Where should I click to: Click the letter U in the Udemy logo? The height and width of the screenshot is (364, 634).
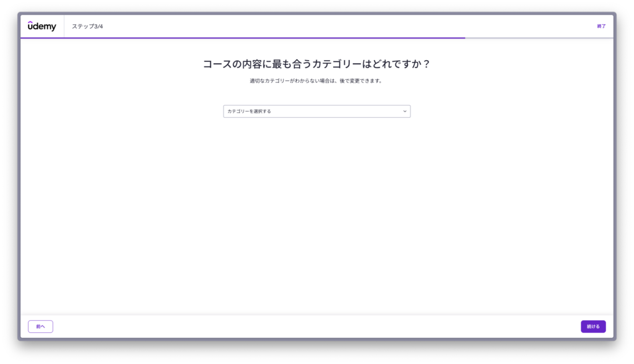[31, 26]
